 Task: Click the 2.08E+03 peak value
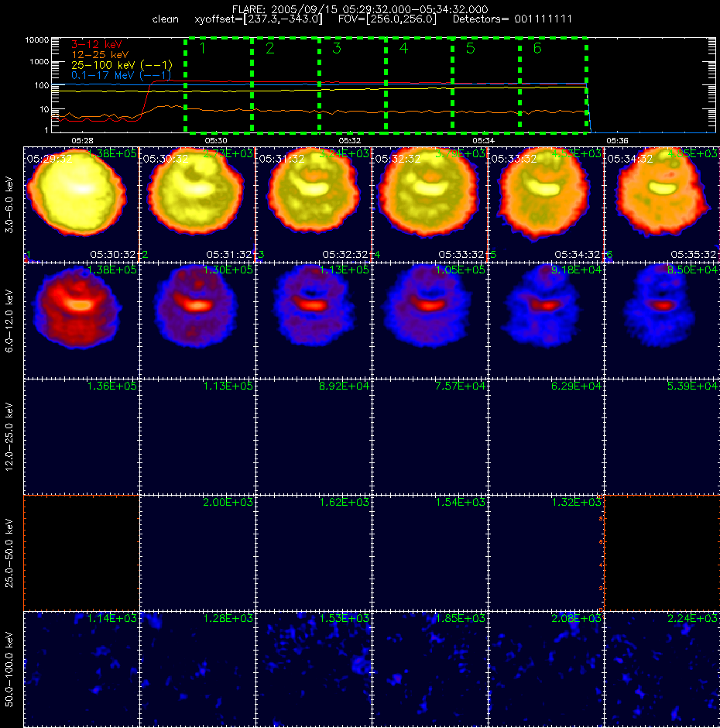click(576, 618)
